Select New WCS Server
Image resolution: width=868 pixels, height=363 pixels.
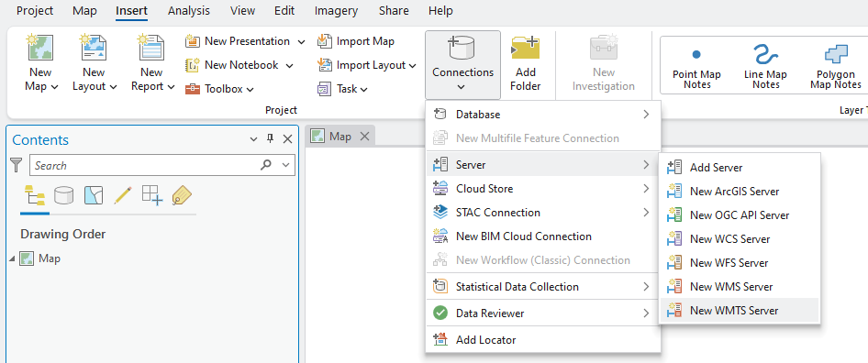[x=739, y=239]
